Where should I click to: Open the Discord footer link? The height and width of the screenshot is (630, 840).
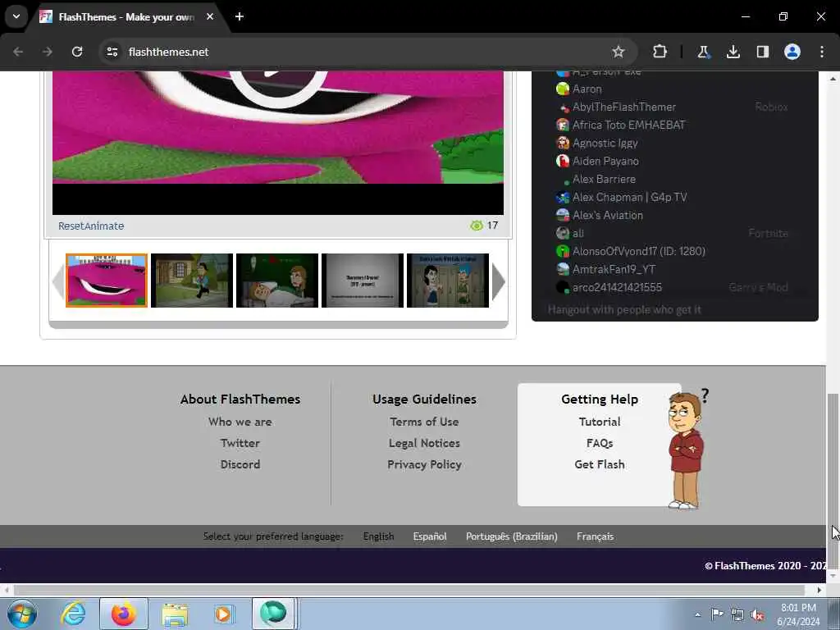click(240, 464)
